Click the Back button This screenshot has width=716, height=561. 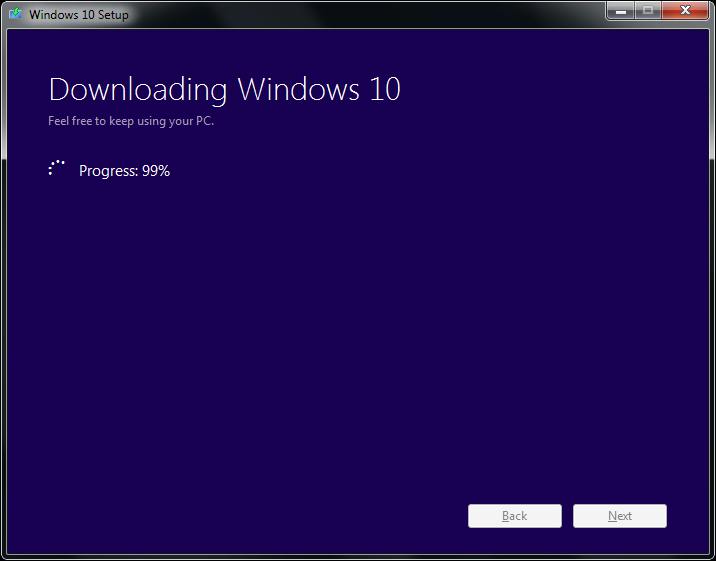pyautogui.click(x=515, y=516)
